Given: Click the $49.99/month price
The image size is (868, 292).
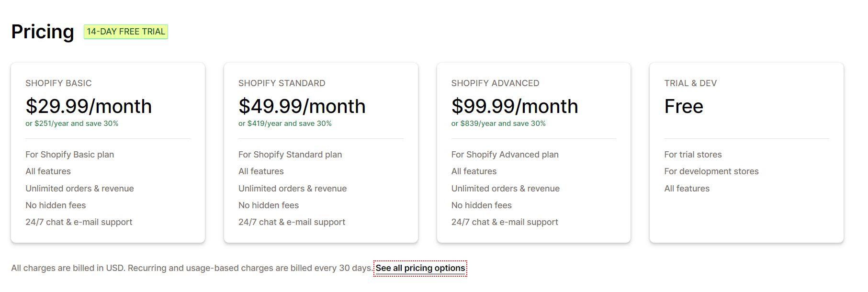Looking at the screenshot, I should [302, 106].
